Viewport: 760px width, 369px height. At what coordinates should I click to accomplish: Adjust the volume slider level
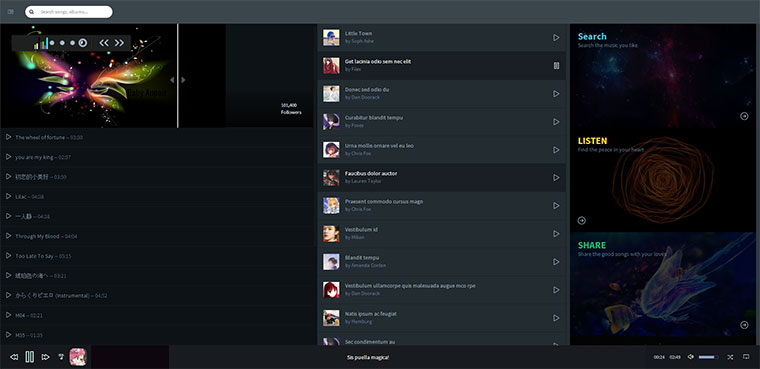tap(709, 357)
